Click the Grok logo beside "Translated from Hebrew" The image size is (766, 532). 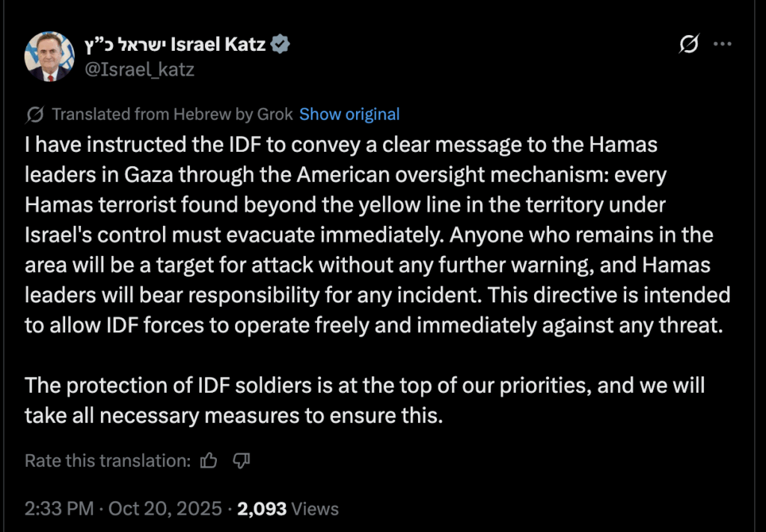point(34,114)
